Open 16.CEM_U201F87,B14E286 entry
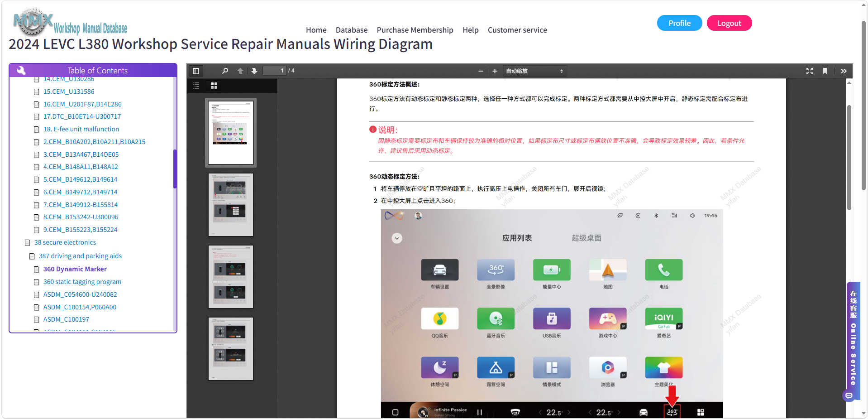The image size is (868, 419). click(82, 104)
